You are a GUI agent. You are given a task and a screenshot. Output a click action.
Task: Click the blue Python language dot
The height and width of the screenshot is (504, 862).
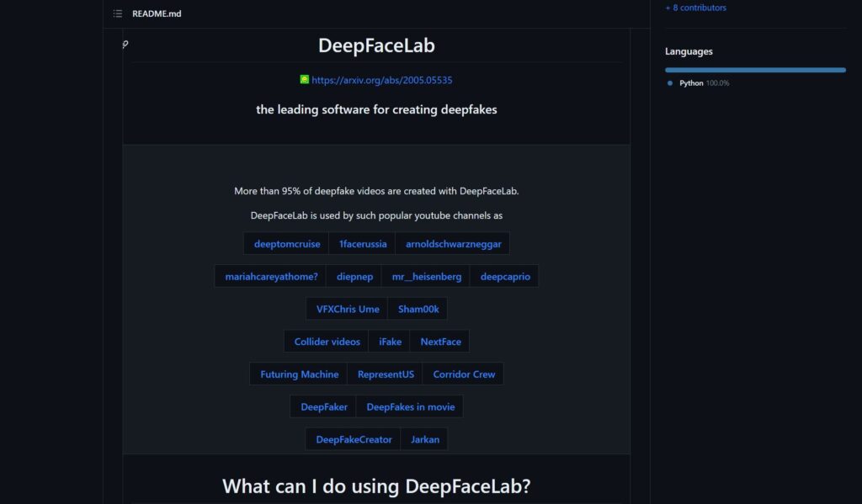670,83
